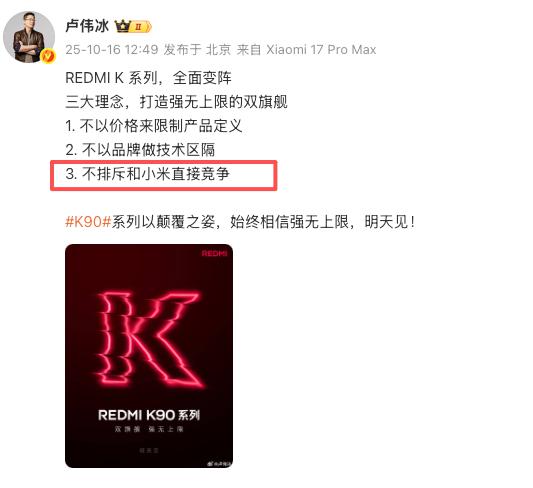Click the red-boxed line 不排斥和小米直接竞争
Image resolution: width=533 pixels, height=488 pixels.
click(148, 174)
